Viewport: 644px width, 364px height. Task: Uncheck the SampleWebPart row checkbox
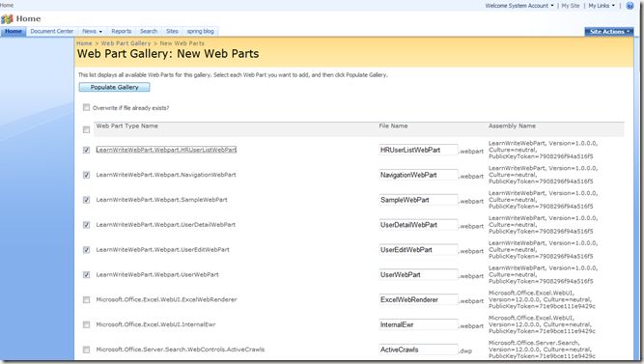tap(86, 200)
